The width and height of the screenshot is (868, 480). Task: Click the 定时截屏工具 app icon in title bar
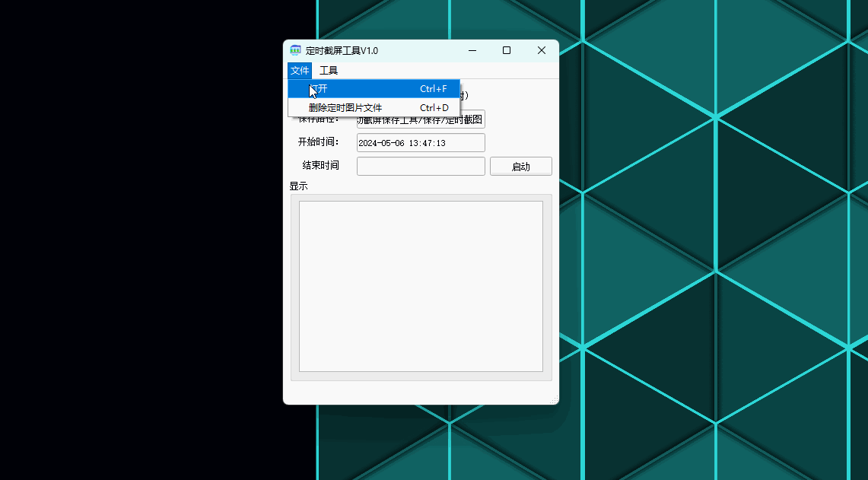(x=295, y=50)
